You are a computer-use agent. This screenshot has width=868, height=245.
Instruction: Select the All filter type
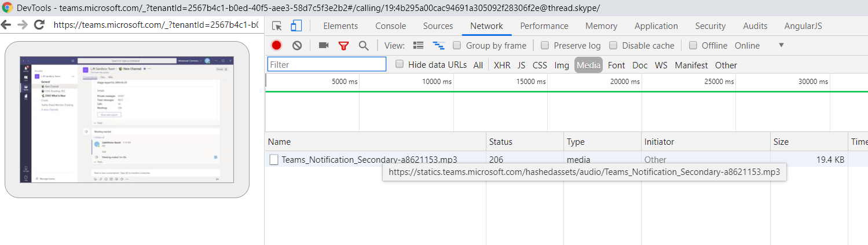pyautogui.click(x=478, y=65)
